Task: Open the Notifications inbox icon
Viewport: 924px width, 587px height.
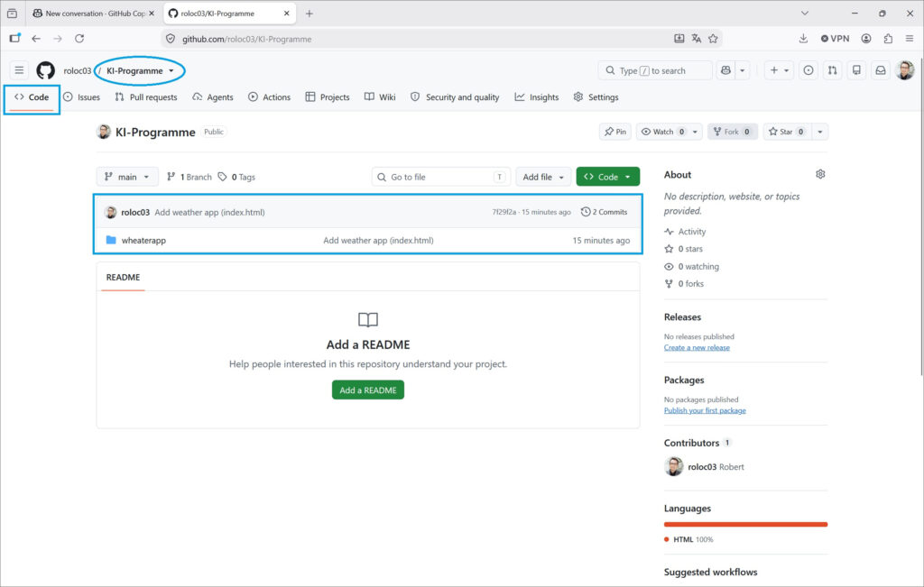Action: point(881,70)
